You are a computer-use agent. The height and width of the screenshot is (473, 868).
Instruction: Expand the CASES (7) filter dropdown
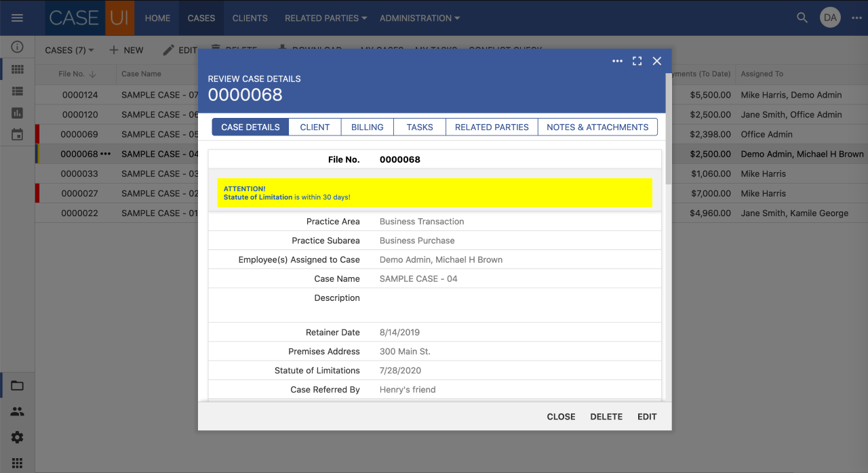pyautogui.click(x=69, y=50)
